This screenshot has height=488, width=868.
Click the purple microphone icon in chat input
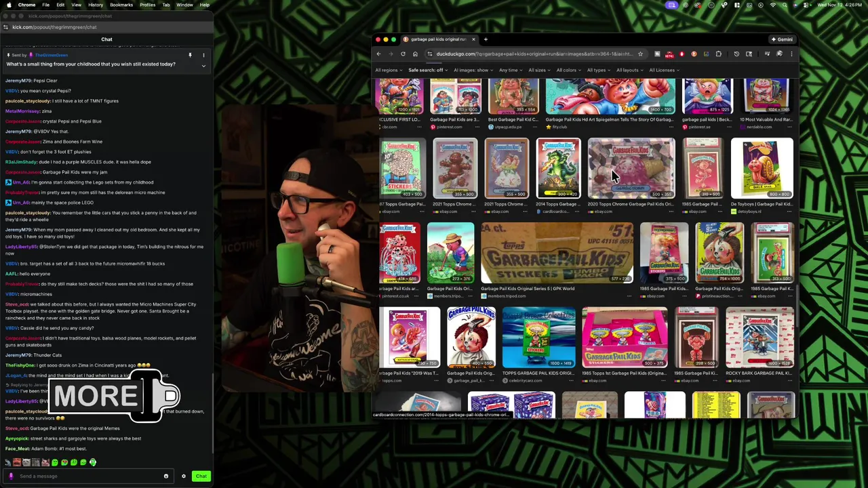(11, 476)
